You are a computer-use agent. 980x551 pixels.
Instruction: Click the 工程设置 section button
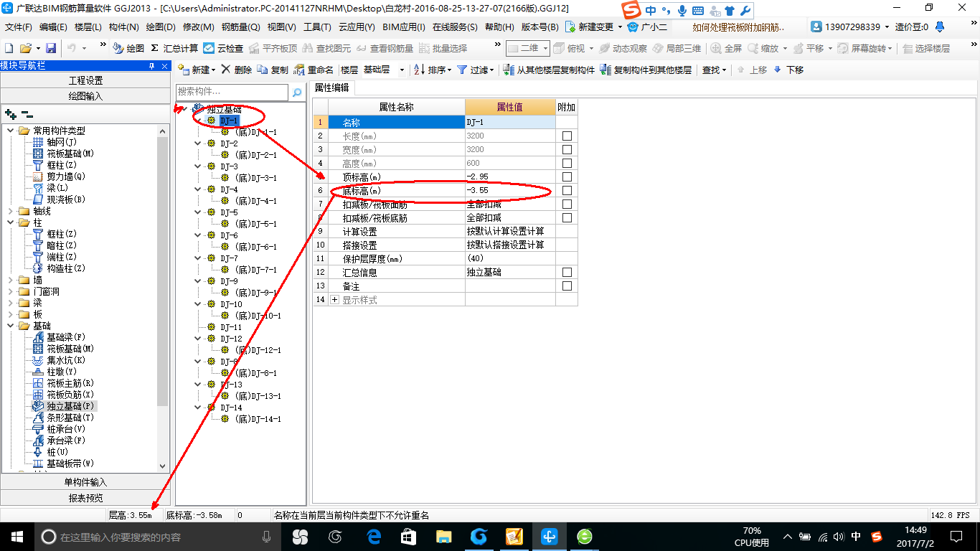tap(86, 80)
